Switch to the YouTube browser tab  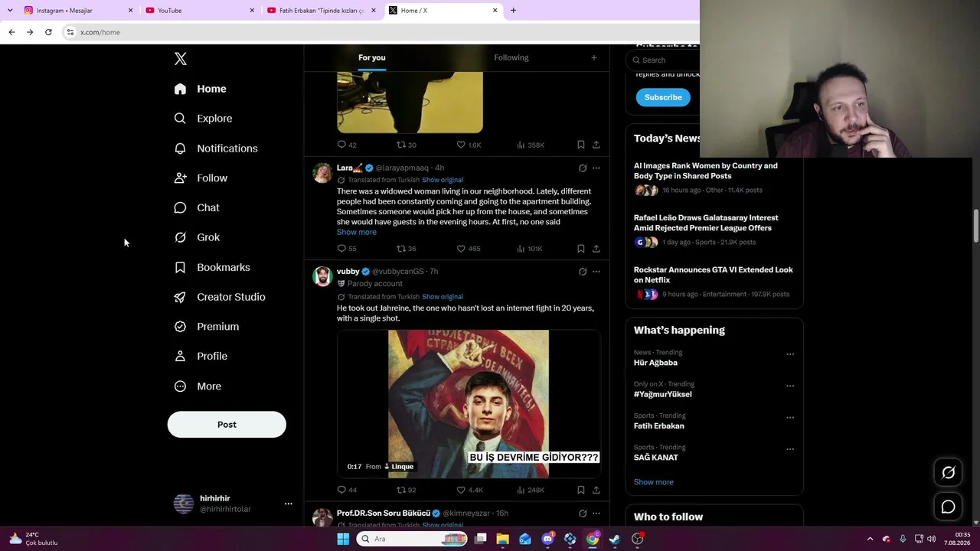199,11
